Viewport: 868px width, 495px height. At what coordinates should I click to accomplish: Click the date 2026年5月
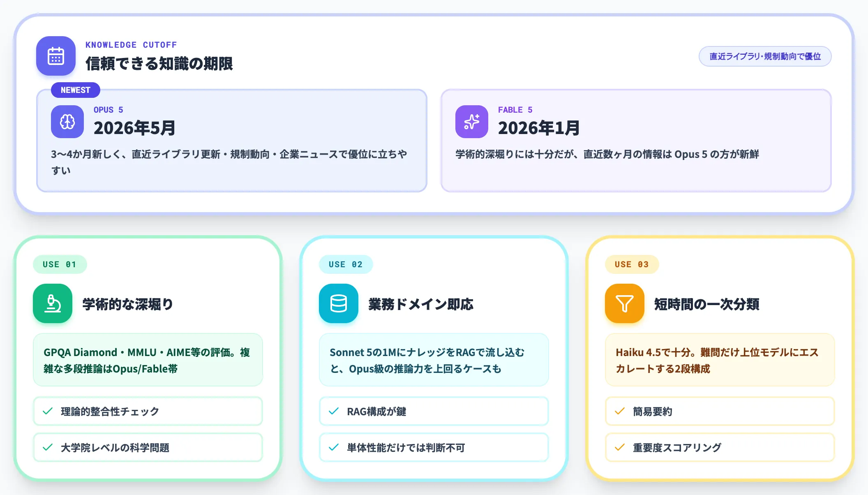tap(134, 128)
